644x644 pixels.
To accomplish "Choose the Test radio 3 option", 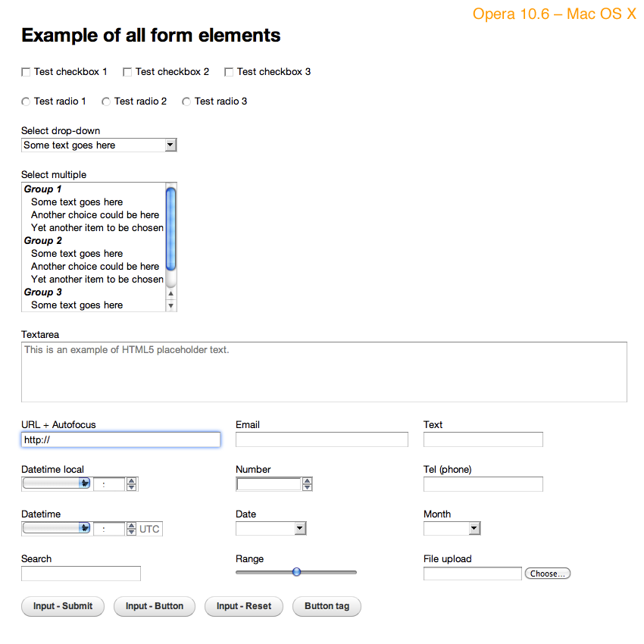I will click(186, 102).
